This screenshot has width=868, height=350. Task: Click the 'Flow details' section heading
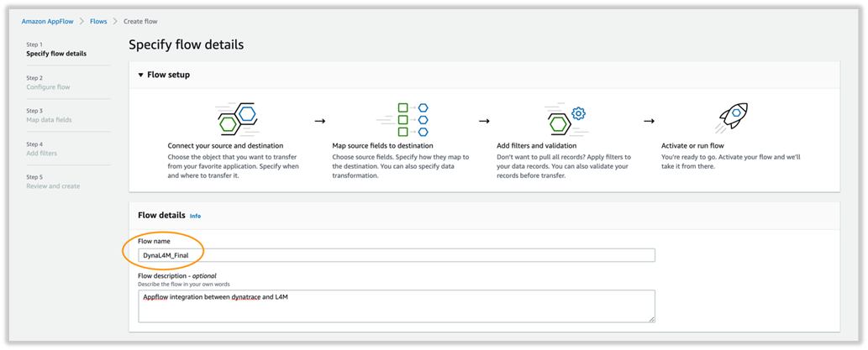pos(161,216)
